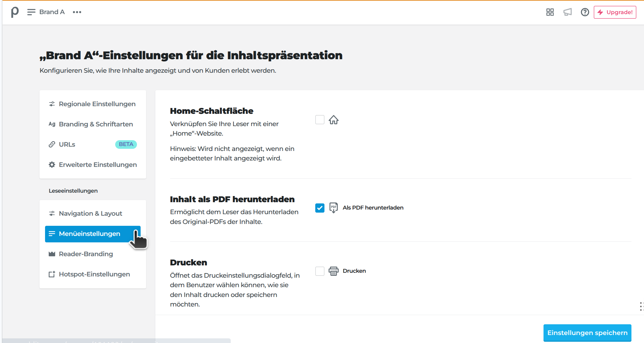Click Einstellungen speichern button
Image resolution: width=644 pixels, height=343 pixels.
[x=587, y=333]
